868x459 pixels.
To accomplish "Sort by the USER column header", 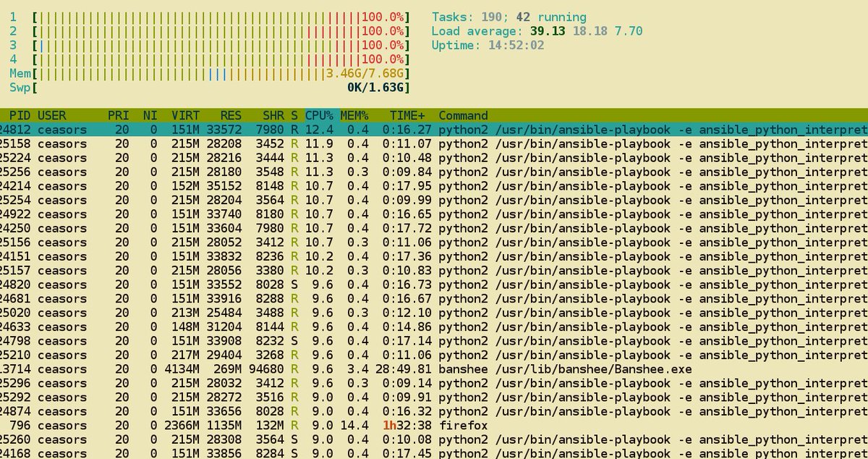I will [52, 115].
